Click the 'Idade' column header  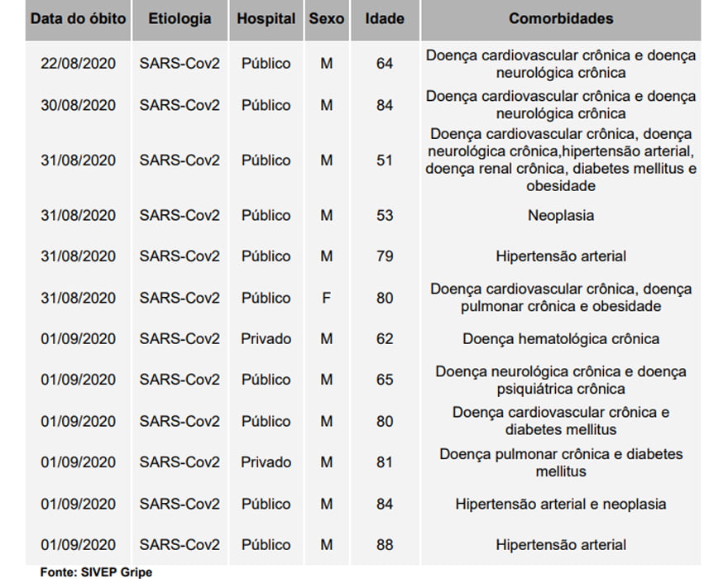coord(384,18)
